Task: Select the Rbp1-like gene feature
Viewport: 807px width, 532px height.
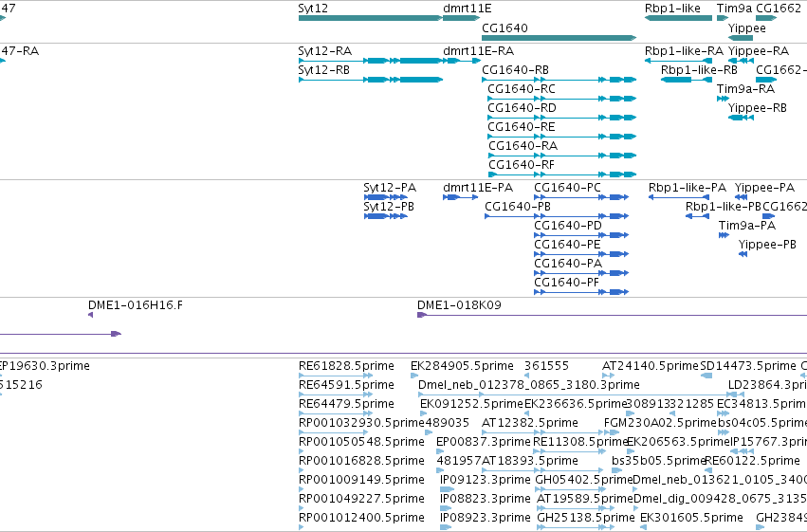Action: click(x=678, y=18)
